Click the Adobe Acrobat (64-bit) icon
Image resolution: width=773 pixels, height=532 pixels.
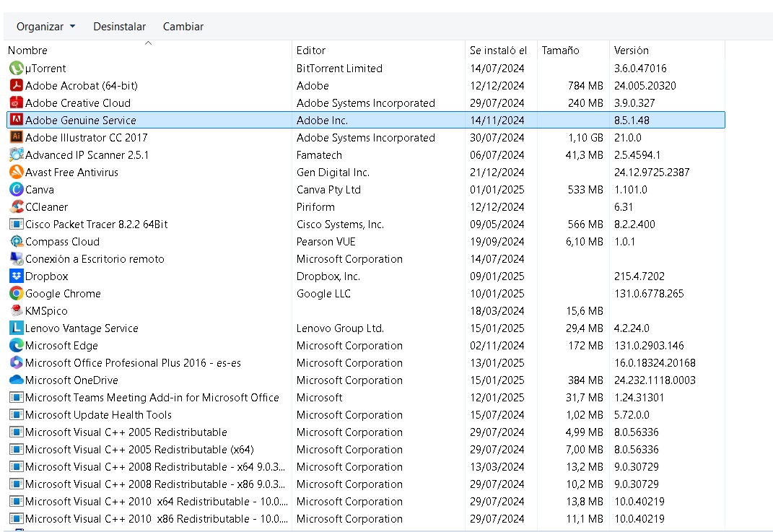pos(17,85)
